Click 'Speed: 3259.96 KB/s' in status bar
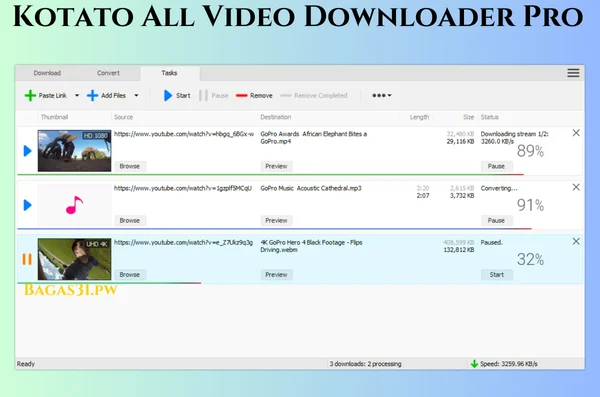600x397 pixels. click(509, 364)
